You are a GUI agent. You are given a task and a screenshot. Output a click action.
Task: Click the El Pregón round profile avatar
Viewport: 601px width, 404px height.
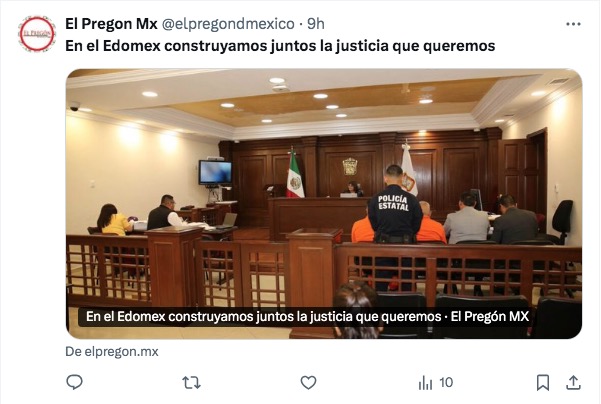click(37, 34)
